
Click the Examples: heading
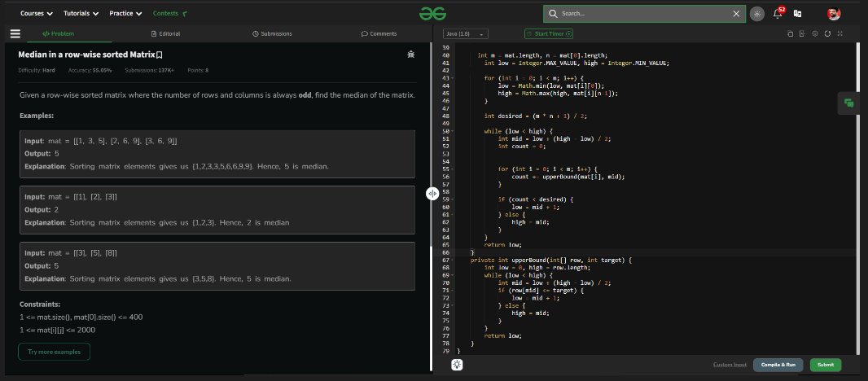pos(37,116)
